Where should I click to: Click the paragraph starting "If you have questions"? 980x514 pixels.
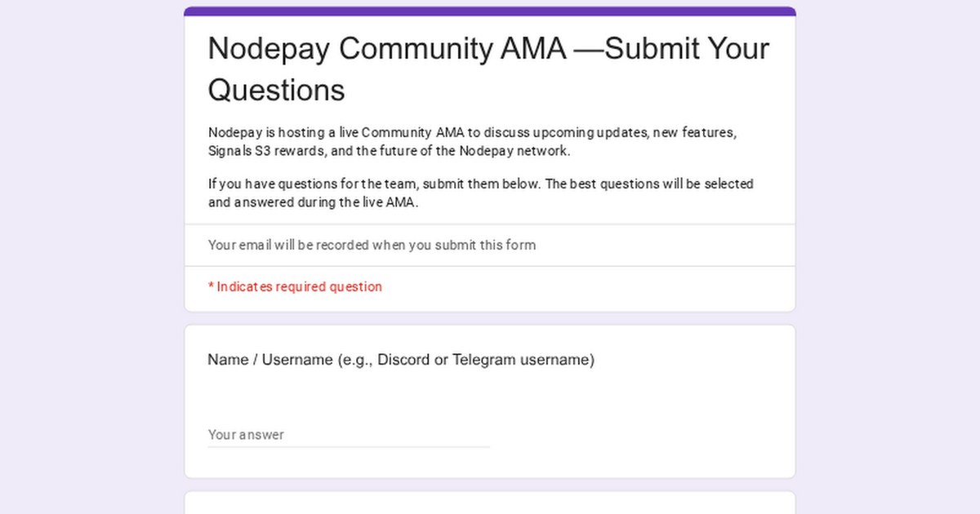click(480, 184)
